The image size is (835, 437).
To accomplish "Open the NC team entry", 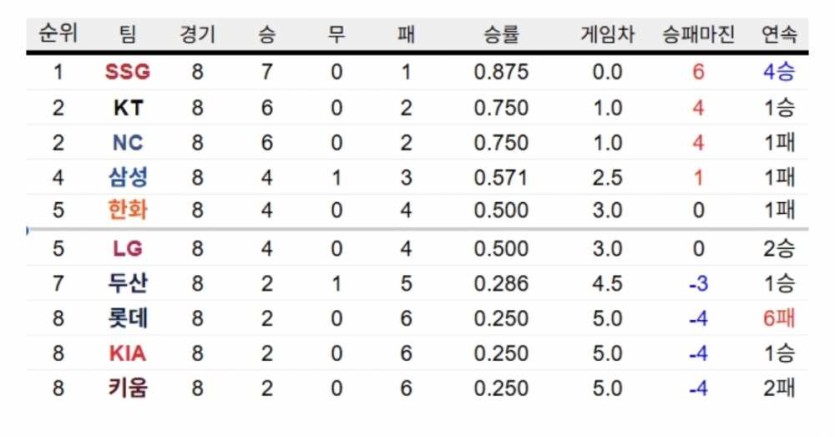I will [127, 142].
